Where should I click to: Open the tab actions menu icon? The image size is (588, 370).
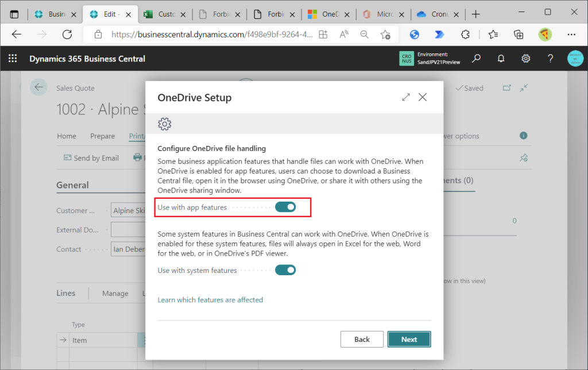point(14,14)
